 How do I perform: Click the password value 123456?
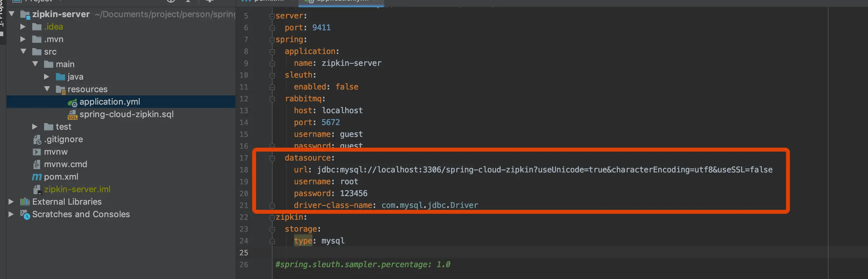click(x=353, y=193)
